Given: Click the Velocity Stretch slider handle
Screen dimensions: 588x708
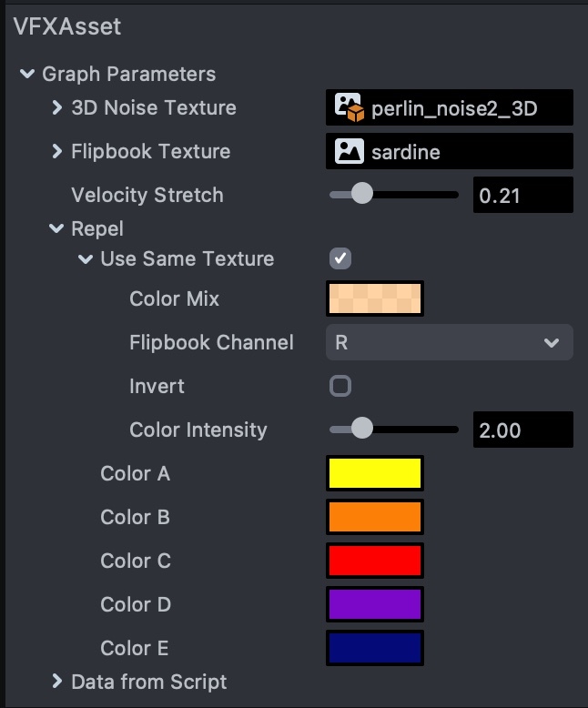Looking at the screenshot, I should point(361,194).
